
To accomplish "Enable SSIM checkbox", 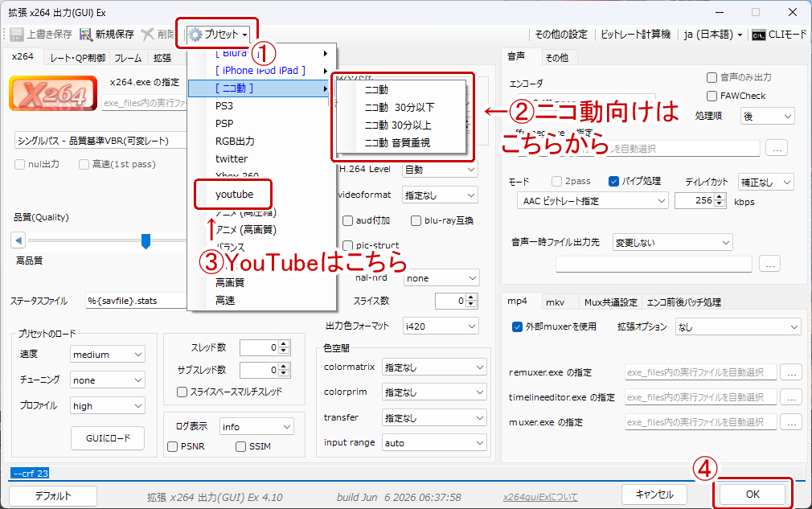I will tap(241, 446).
